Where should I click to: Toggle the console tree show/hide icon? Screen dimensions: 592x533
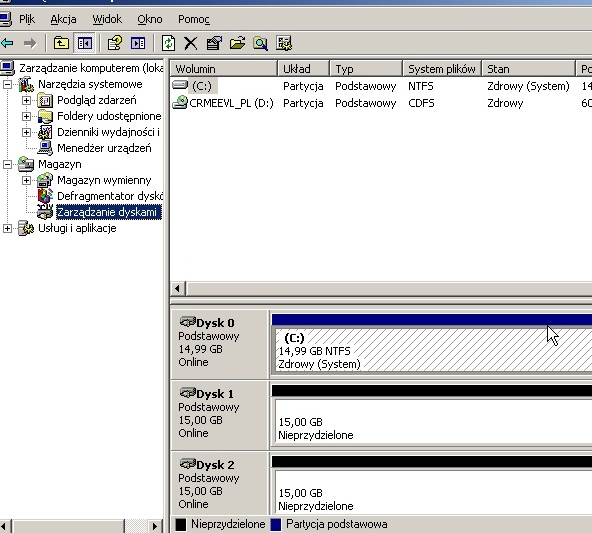tap(85, 43)
